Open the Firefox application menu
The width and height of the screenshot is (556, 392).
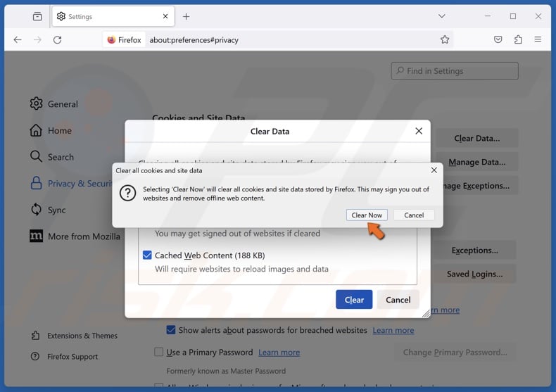[x=538, y=39]
